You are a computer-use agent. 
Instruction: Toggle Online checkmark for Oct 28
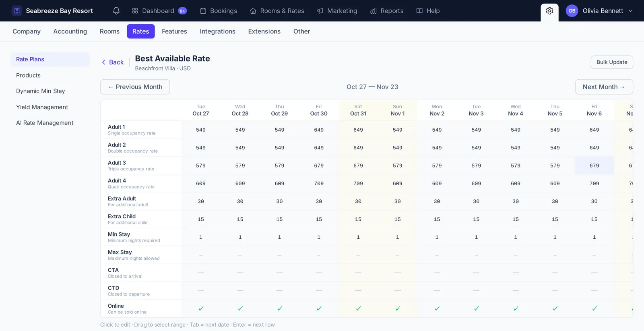coord(240,308)
